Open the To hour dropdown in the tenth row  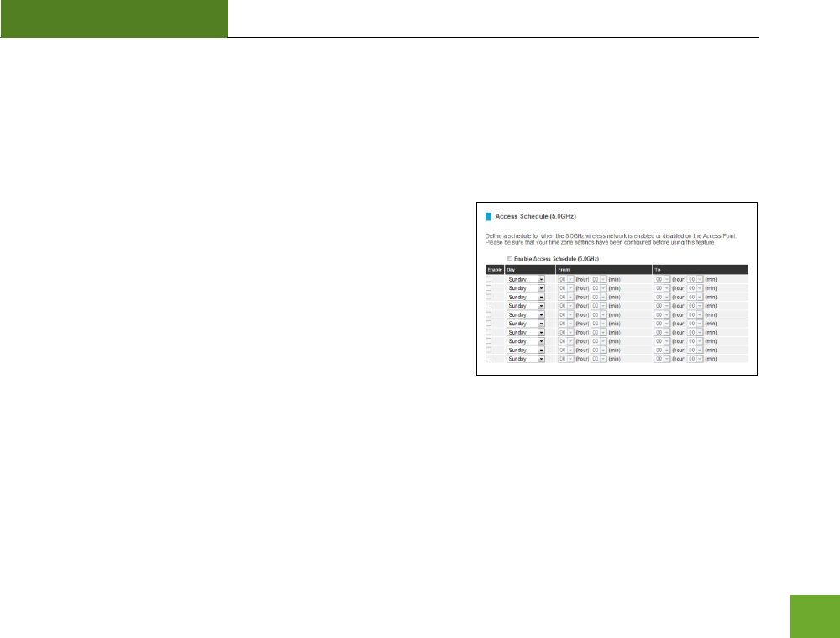pyautogui.click(x=662, y=359)
